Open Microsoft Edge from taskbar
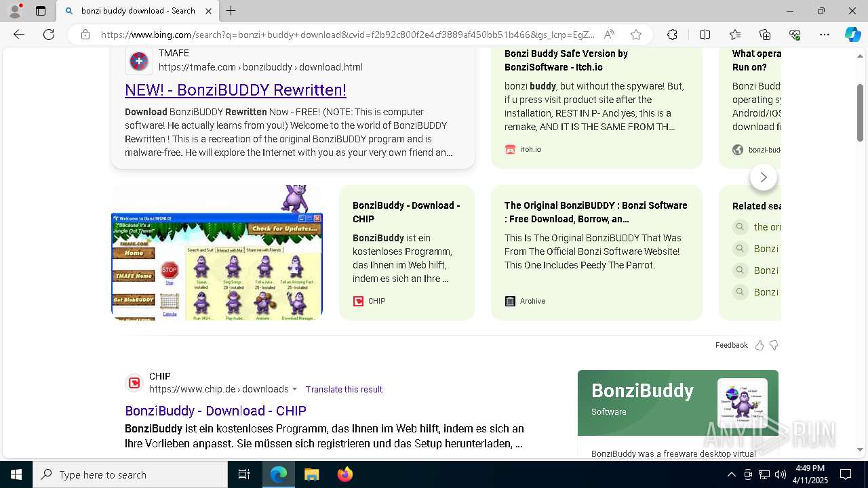The height and width of the screenshot is (488, 868). click(x=279, y=474)
